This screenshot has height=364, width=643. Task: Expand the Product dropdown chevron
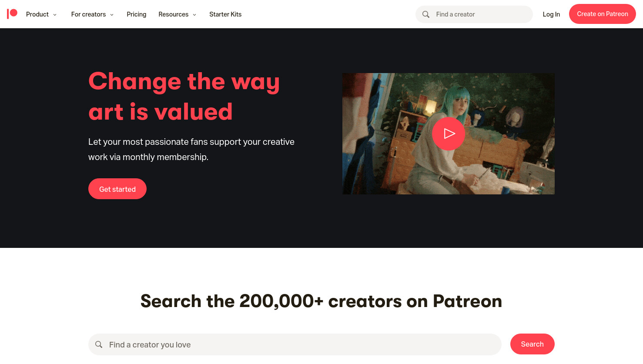55,15
